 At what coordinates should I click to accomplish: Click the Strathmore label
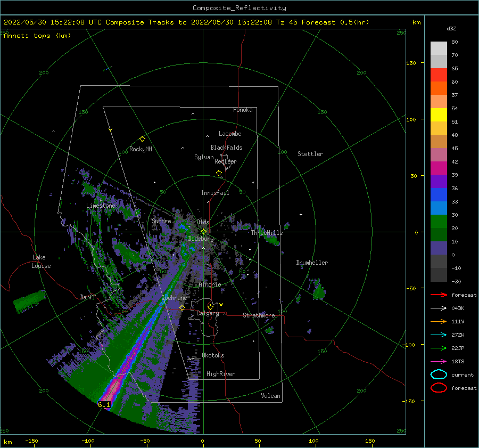tap(259, 315)
